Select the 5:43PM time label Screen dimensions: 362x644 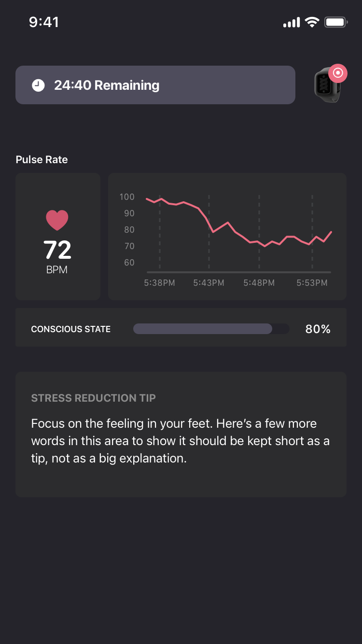click(x=209, y=283)
